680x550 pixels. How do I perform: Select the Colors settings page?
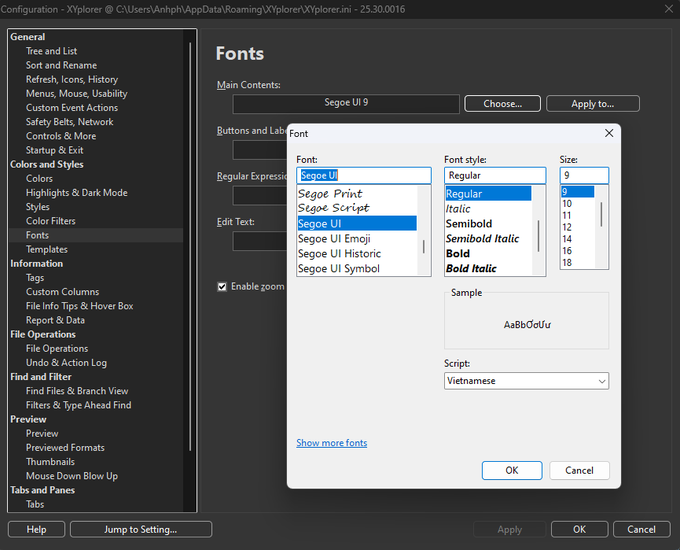coord(39,178)
